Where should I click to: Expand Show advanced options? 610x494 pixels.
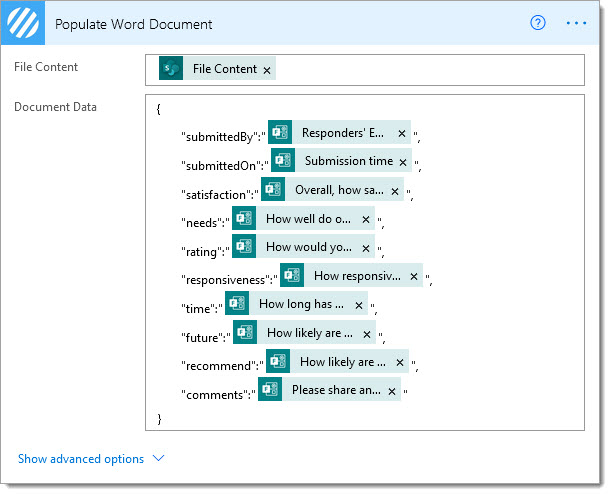81,459
